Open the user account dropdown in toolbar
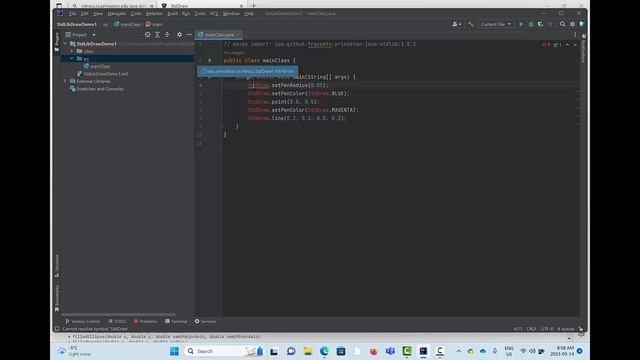Image resolution: width=640 pixels, height=360 pixels. [x=456, y=24]
